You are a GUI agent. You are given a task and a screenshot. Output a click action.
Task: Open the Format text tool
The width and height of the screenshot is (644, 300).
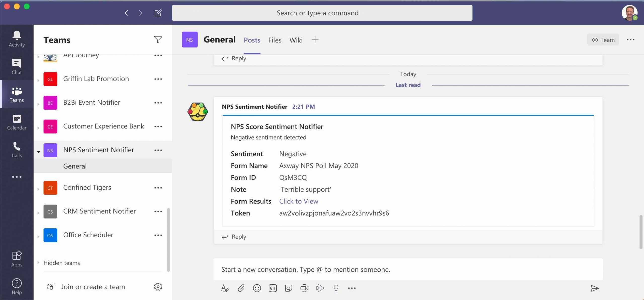click(225, 288)
